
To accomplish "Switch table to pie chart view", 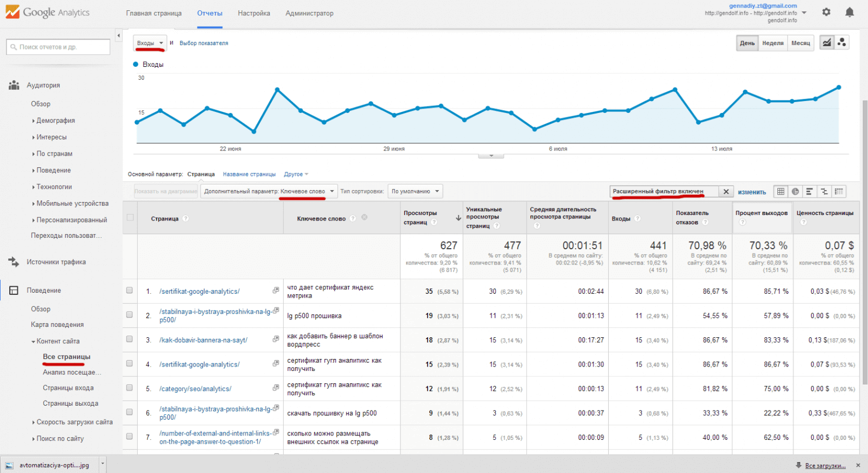I will [795, 191].
